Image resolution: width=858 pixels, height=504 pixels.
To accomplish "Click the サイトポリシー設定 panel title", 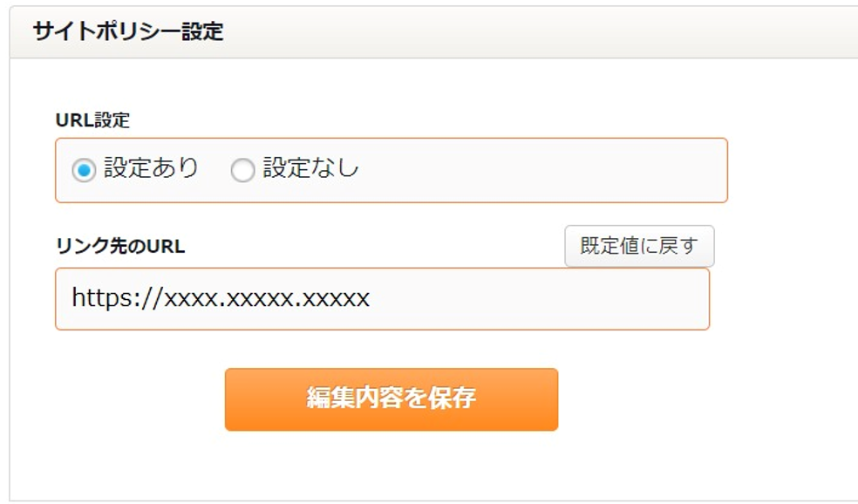I will [128, 32].
